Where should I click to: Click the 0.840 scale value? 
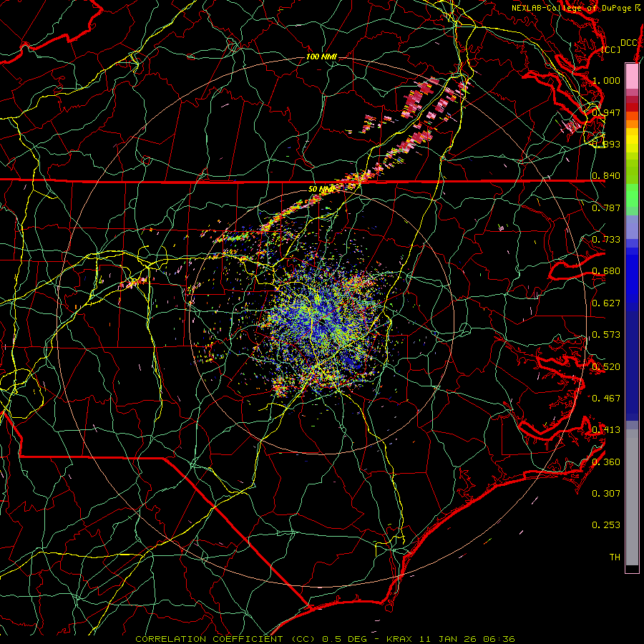606,176
